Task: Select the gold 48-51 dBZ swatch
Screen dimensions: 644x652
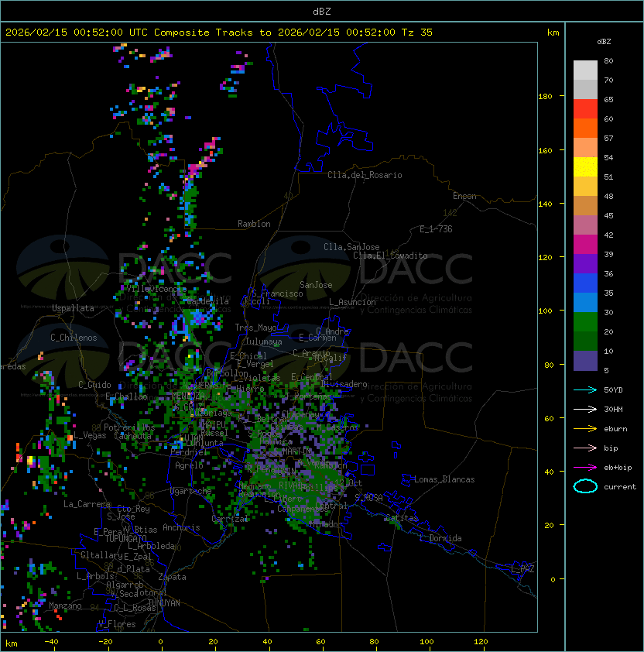Action: (585, 187)
